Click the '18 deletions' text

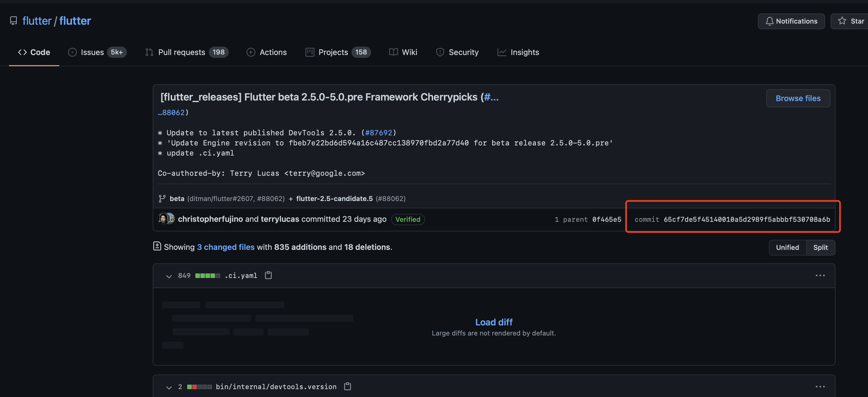pos(367,247)
